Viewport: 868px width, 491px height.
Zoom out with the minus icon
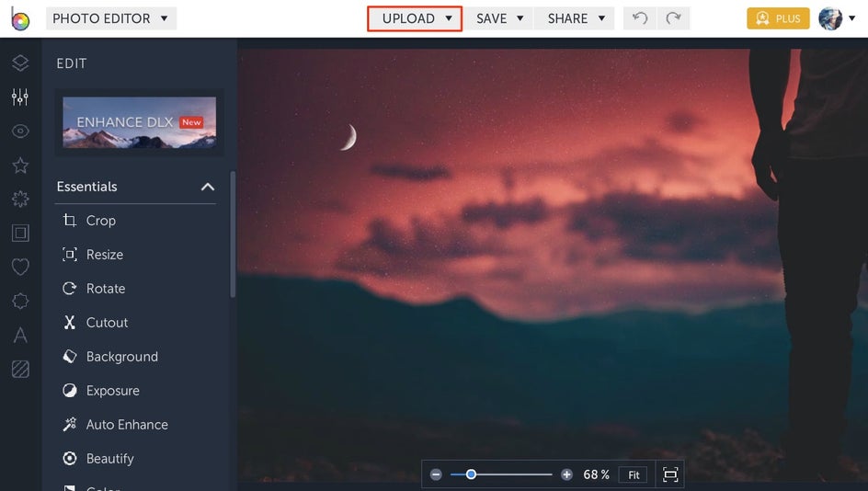click(x=436, y=474)
